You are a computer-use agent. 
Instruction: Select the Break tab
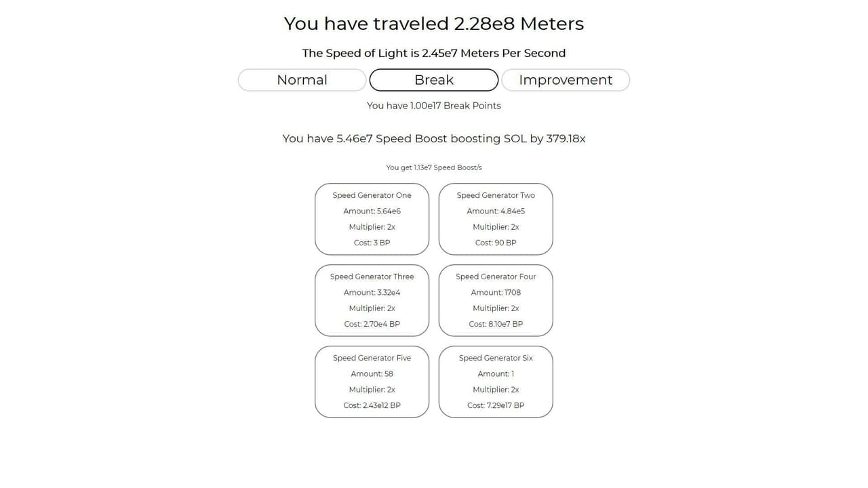[x=434, y=80]
